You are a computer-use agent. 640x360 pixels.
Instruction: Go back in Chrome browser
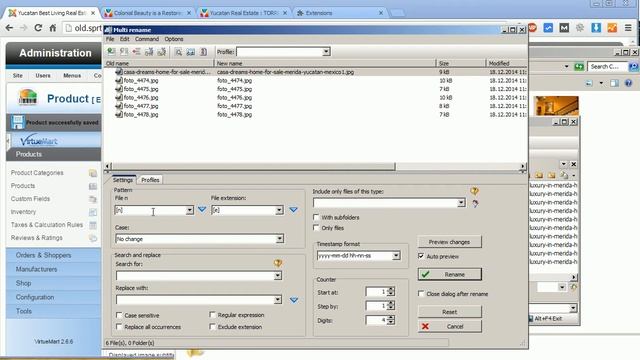pos(9,28)
